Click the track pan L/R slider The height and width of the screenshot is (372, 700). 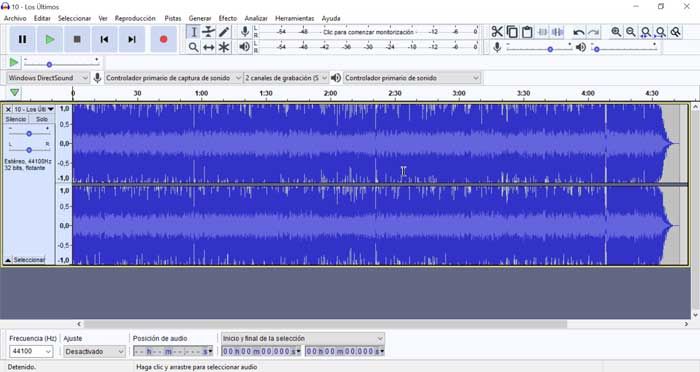point(29,150)
